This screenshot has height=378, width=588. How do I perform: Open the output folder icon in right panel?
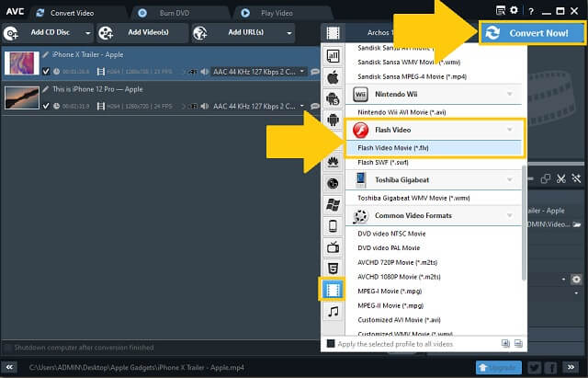pos(577,224)
